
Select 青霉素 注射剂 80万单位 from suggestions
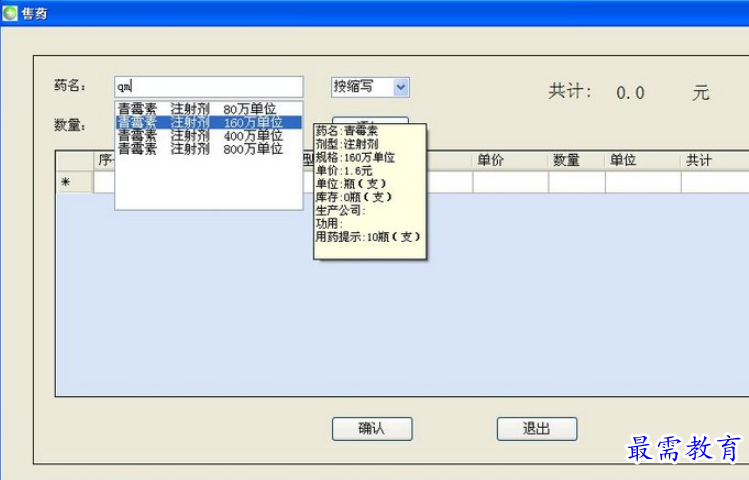pyautogui.click(x=209, y=109)
